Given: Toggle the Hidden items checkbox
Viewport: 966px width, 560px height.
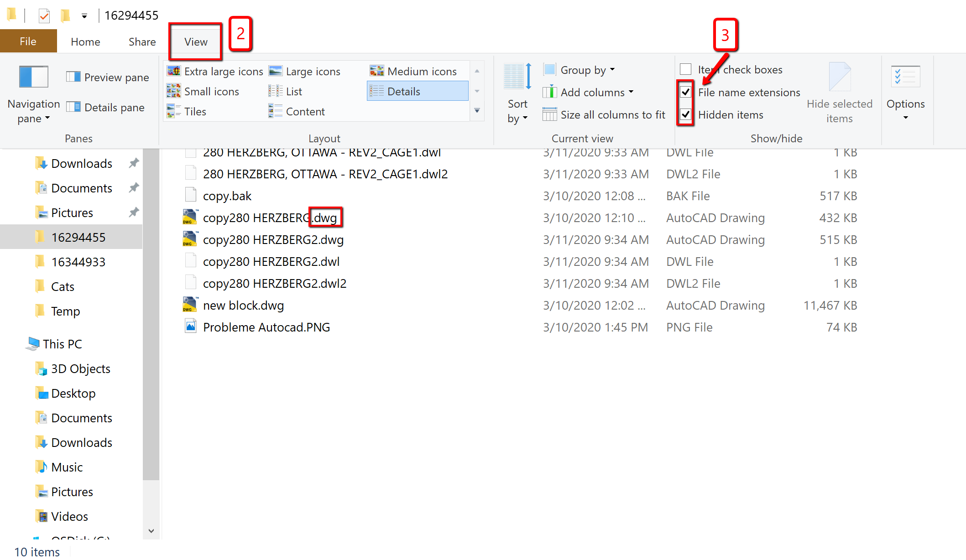Looking at the screenshot, I should point(686,114).
